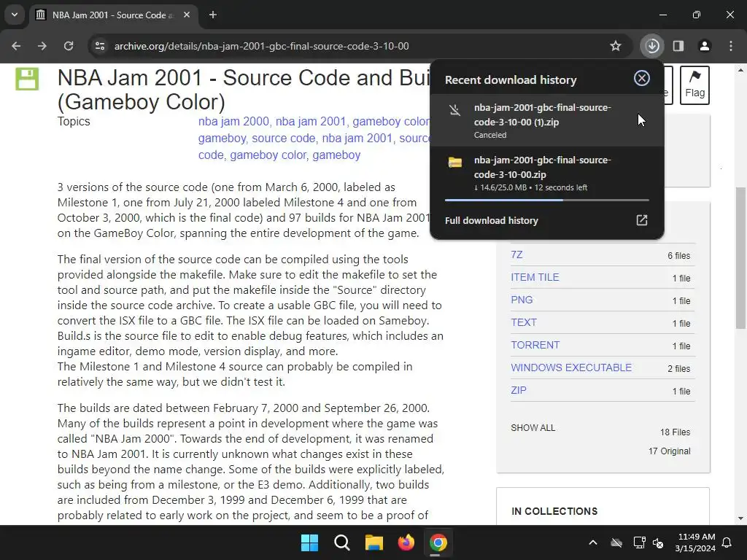The height and width of the screenshot is (560, 747).
Task: Click the green floppy disk software icon
Action: pyautogui.click(x=27, y=79)
